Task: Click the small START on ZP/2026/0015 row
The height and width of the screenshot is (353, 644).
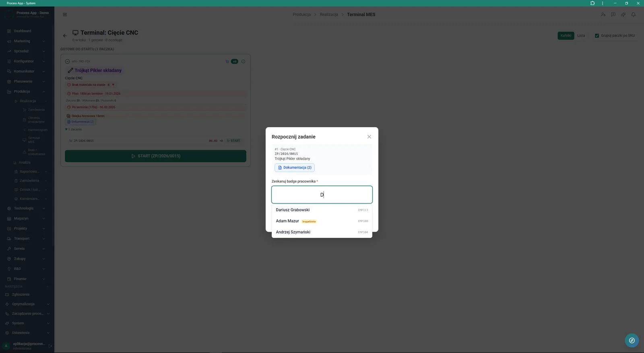Action: [233, 141]
